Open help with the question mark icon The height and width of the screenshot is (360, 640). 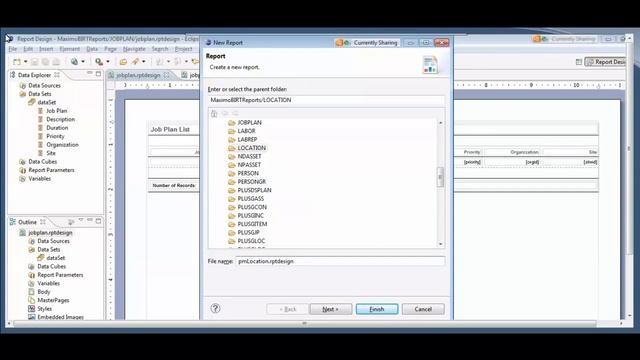216,309
